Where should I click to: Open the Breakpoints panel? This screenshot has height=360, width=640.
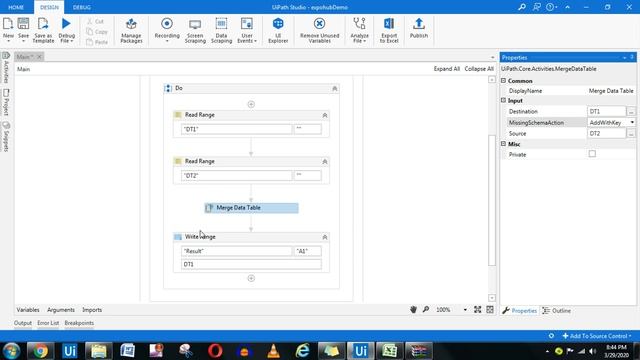tap(79, 323)
